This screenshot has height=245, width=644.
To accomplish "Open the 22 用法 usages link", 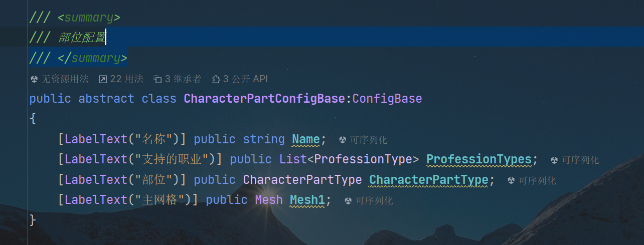I will coord(126,79).
